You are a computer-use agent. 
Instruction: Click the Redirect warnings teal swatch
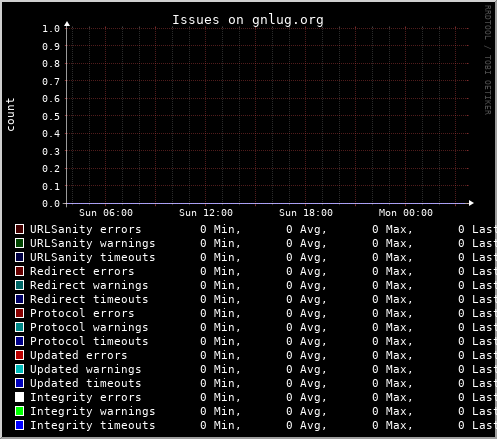(19, 285)
